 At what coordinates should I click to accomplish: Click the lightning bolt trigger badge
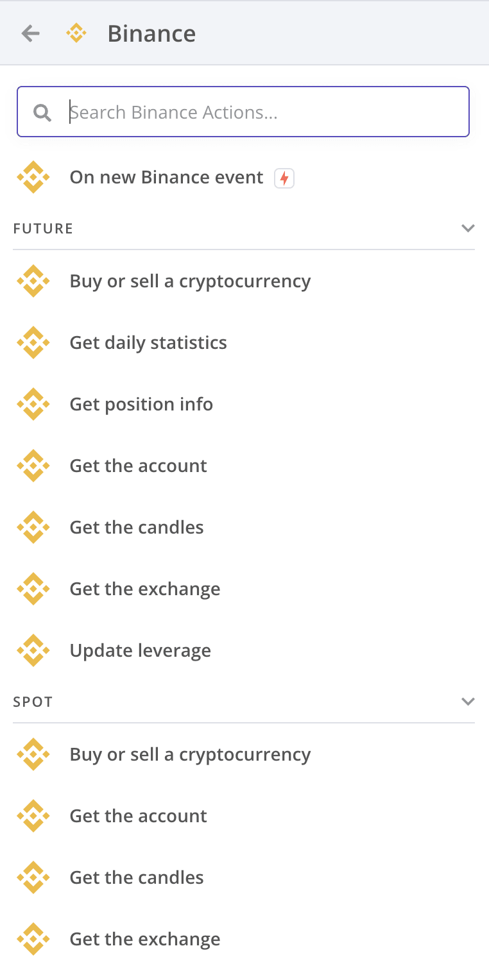tap(284, 178)
